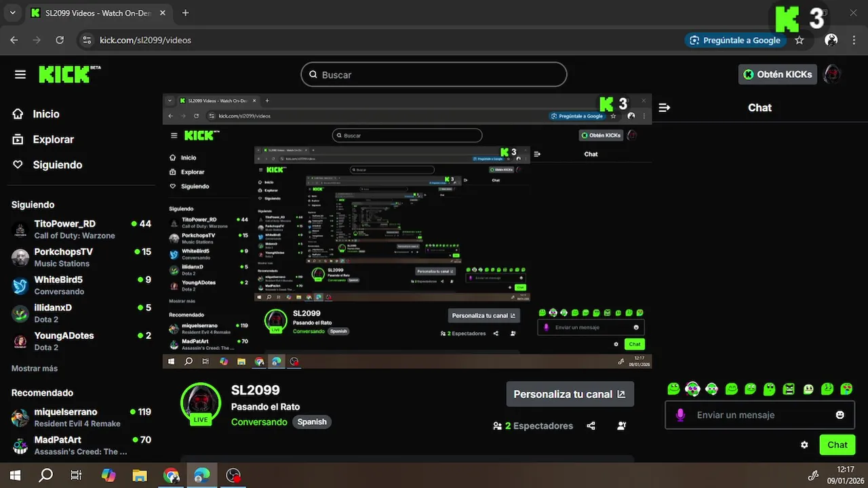
Task: Go back in Chrome navigation
Action: (x=14, y=40)
